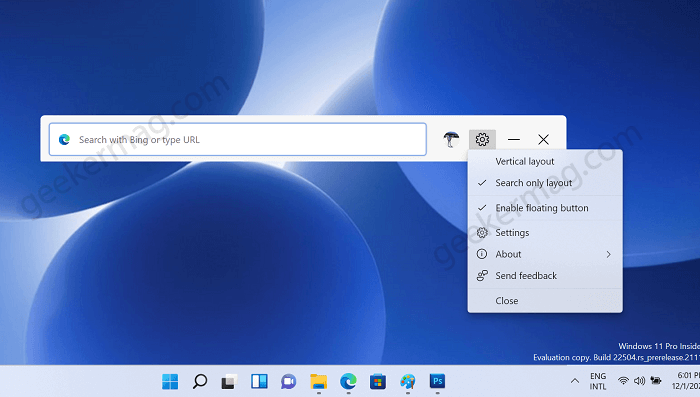Minimize the Edge search bar
The height and width of the screenshot is (397, 700).
pyautogui.click(x=514, y=139)
